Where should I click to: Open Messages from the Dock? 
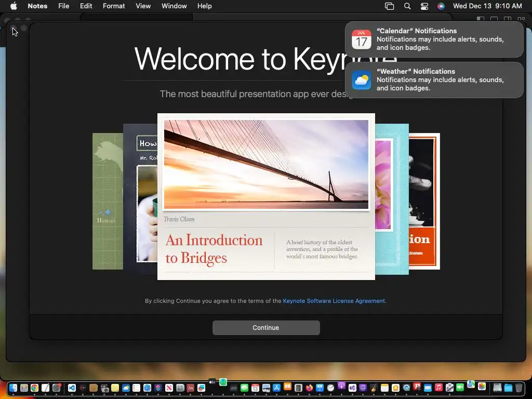[x=244, y=388]
